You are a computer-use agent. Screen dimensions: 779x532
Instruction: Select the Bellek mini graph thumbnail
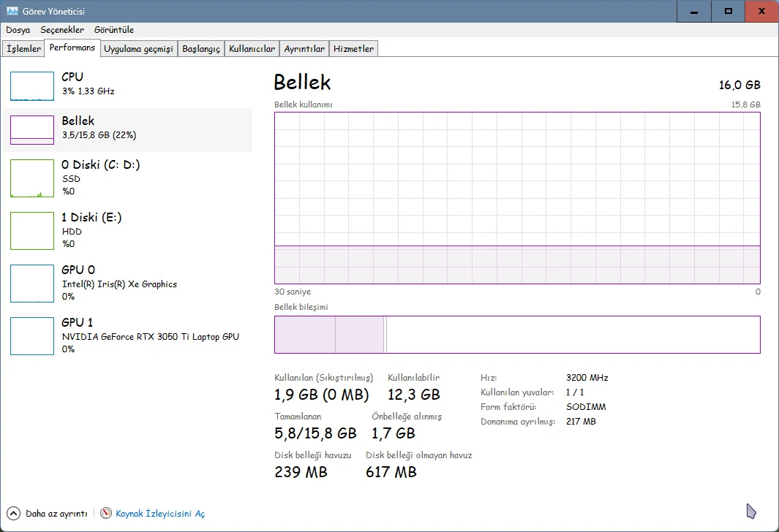pyautogui.click(x=31, y=130)
